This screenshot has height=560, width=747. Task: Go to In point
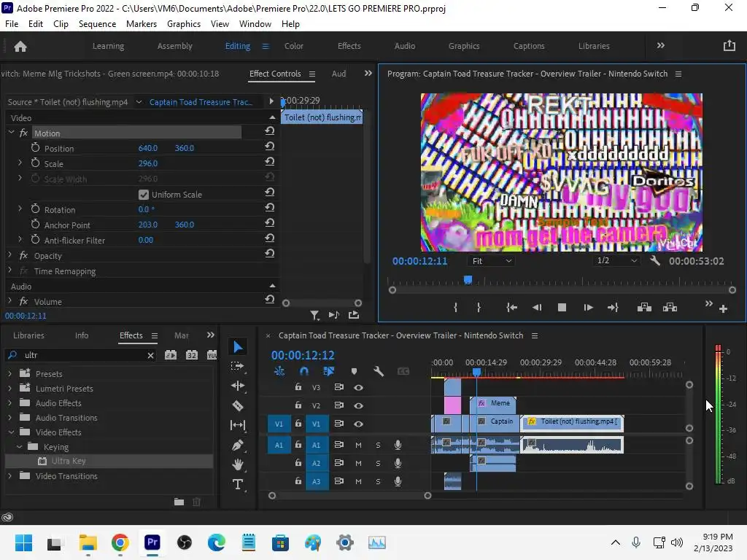tap(511, 308)
